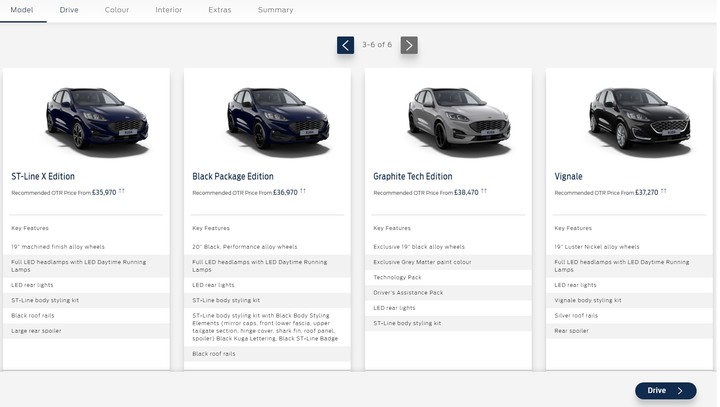The width and height of the screenshot is (720, 407).
Task: Continue with the blue Drive button
Action: (x=666, y=390)
